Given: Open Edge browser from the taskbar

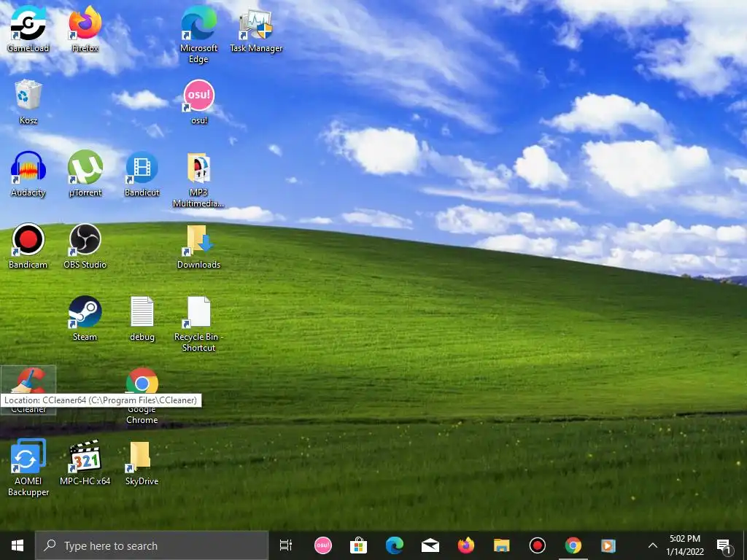Looking at the screenshot, I should [394, 545].
